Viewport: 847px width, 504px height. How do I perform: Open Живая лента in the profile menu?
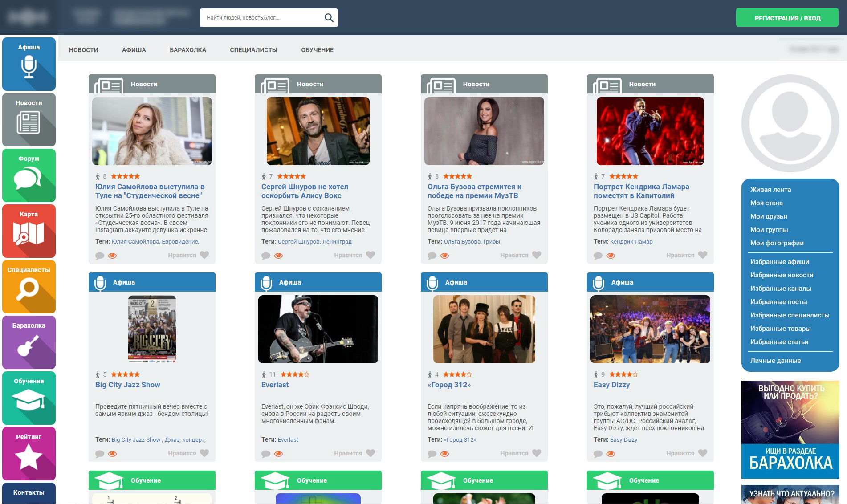770,190
